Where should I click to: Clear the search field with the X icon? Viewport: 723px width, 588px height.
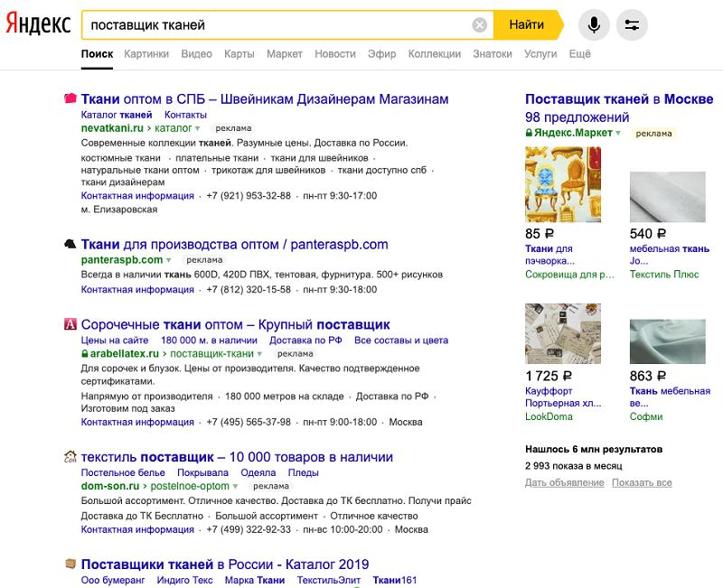click(x=480, y=25)
